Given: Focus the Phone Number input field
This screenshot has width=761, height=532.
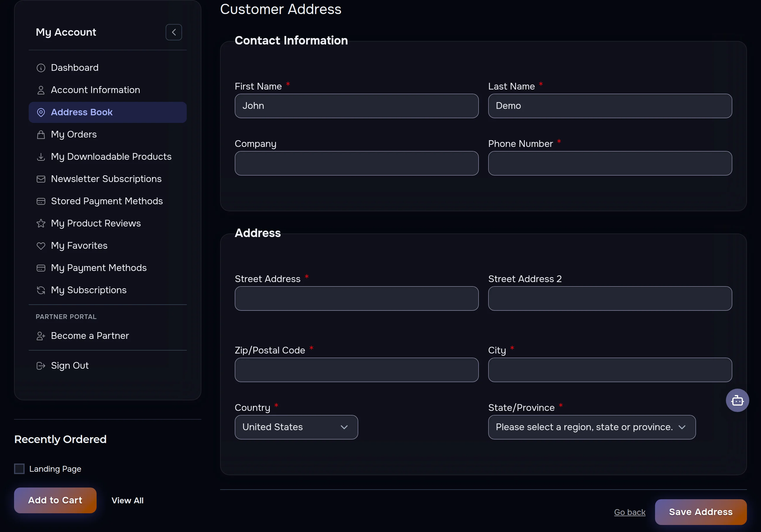Looking at the screenshot, I should coord(610,163).
